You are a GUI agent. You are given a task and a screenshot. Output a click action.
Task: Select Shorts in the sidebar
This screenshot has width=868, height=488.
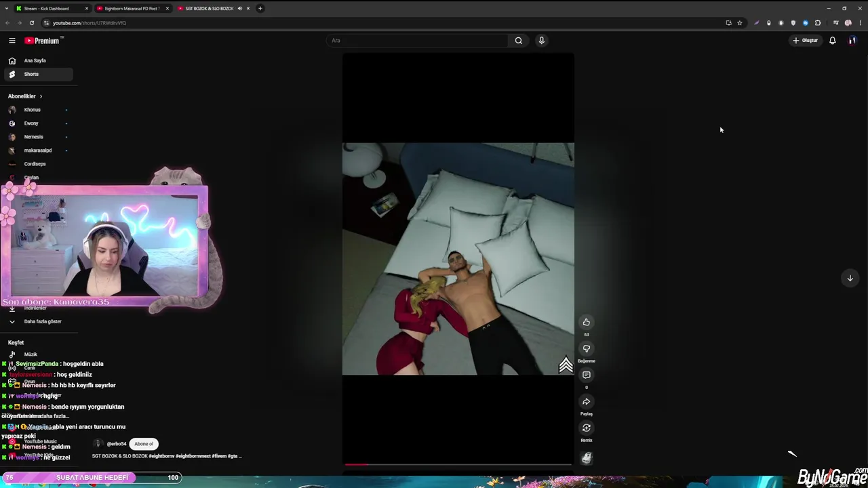(38, 75)
